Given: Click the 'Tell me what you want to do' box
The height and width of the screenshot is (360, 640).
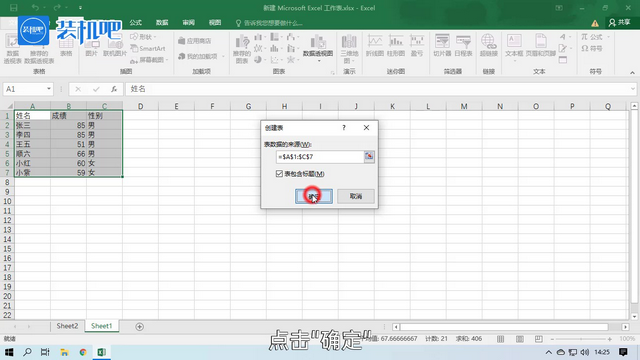Looking at the screenshot, I should [269, 23].
